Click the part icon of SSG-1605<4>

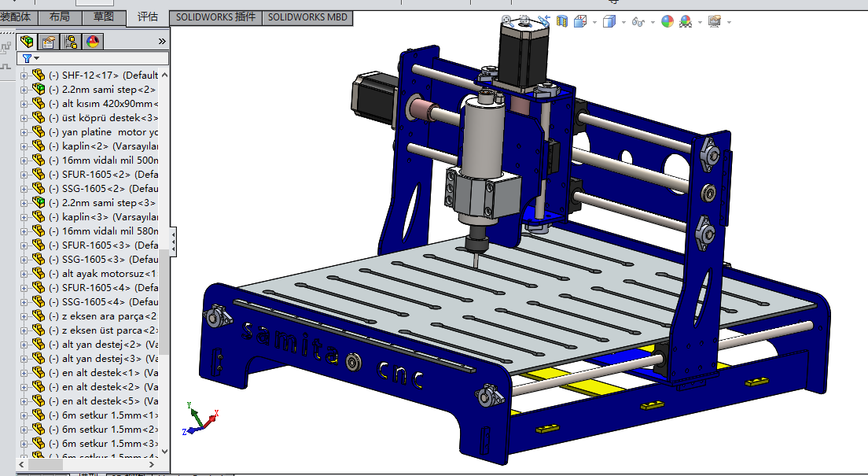click(x=39, y=301)
